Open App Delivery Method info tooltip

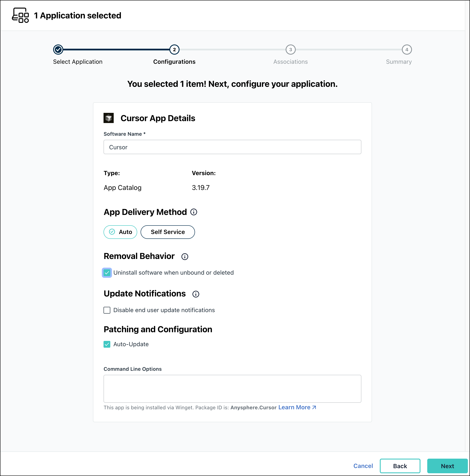(x=194, y=212)
